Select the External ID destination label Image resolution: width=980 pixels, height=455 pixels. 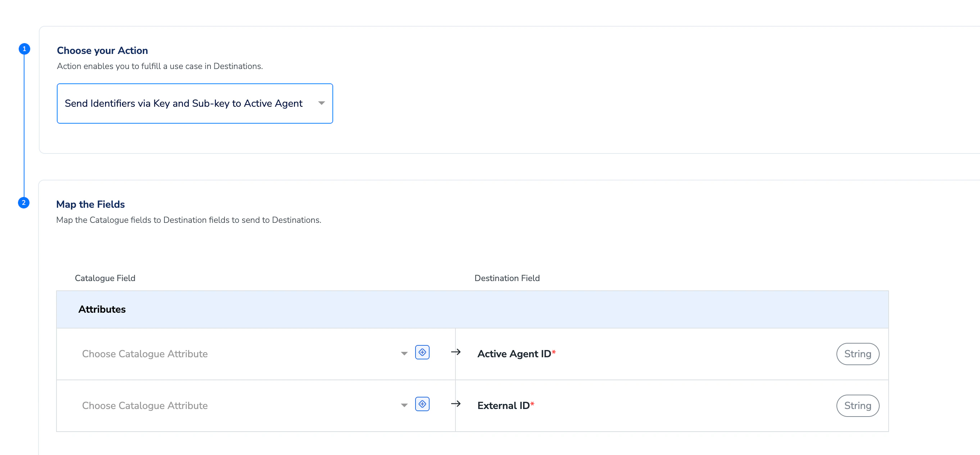click(503, 406)
